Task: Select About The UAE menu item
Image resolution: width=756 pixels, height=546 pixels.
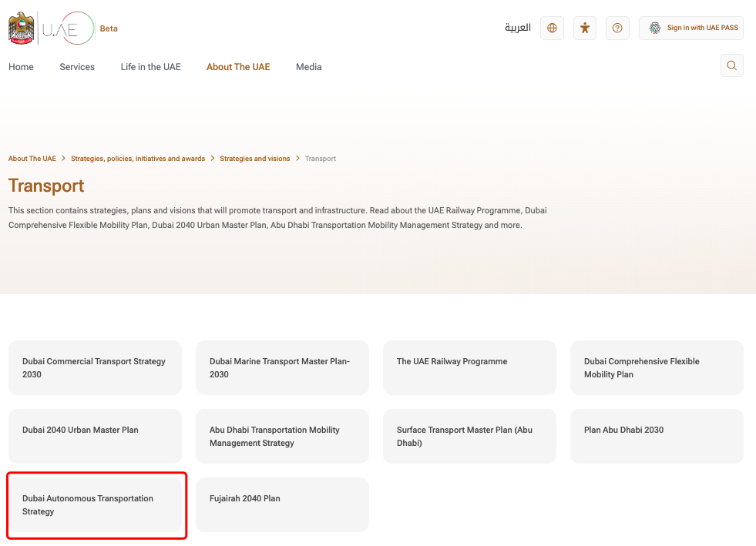Action: 238,67
